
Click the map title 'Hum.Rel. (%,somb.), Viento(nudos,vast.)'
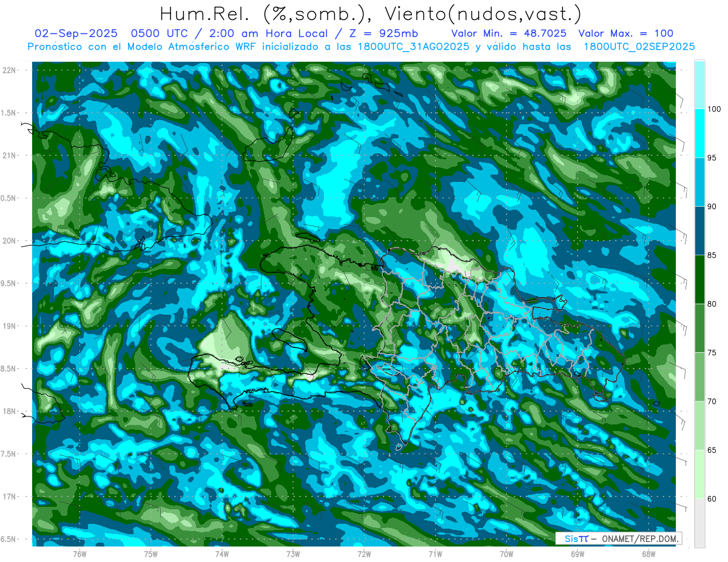371,13
